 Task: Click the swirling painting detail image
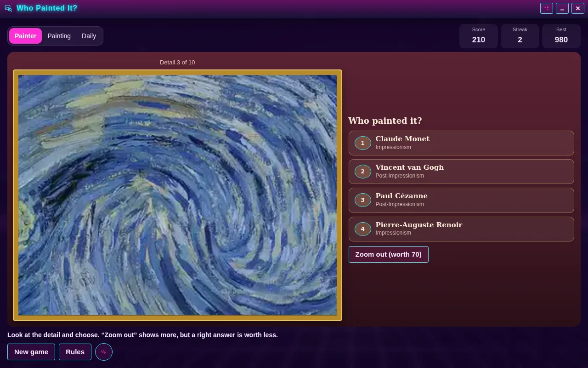click(x=177, y=195)
